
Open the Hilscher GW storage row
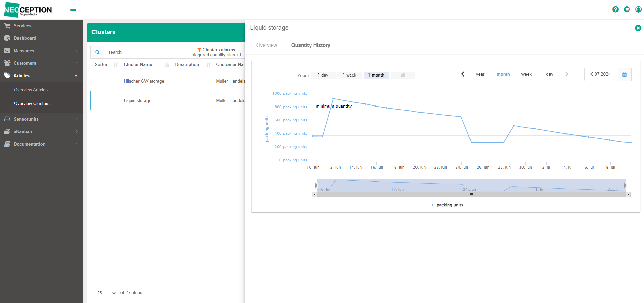[x=168, y=81]
